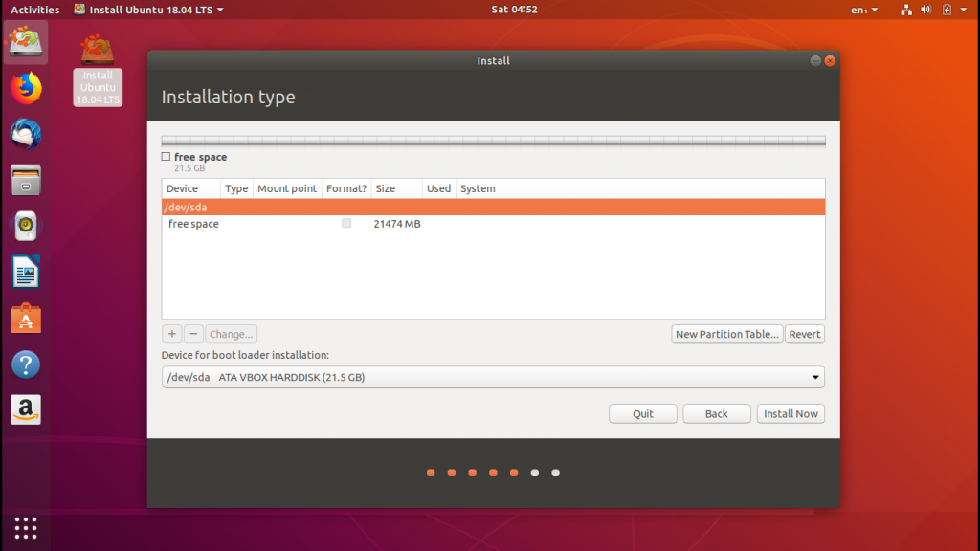Screen dimensions: 980x551
Task: Click the Mount point column header
Action: (x=287, y=188)
